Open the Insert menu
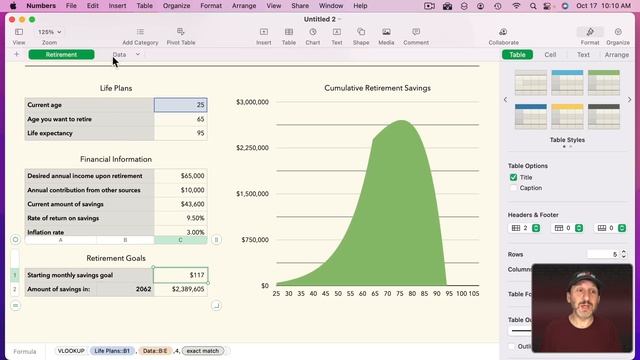640x360 pixels. point(117,6)
